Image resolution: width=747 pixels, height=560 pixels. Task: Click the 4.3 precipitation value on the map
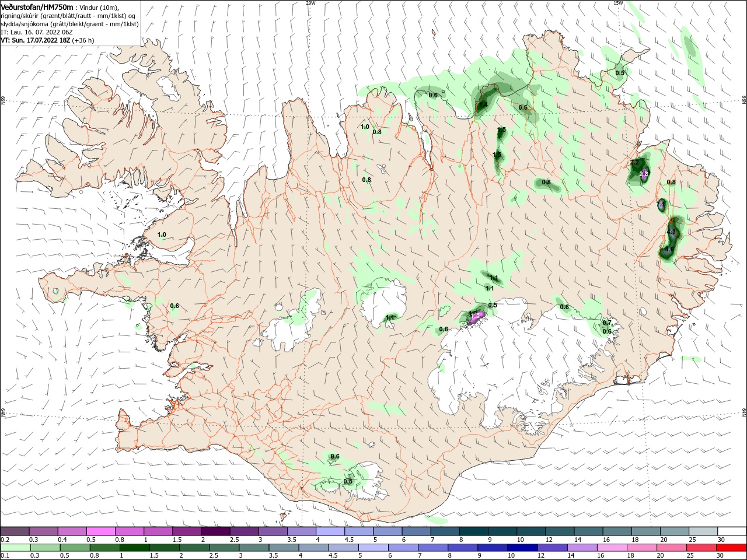pyautogui.click(x=671, y=232)
